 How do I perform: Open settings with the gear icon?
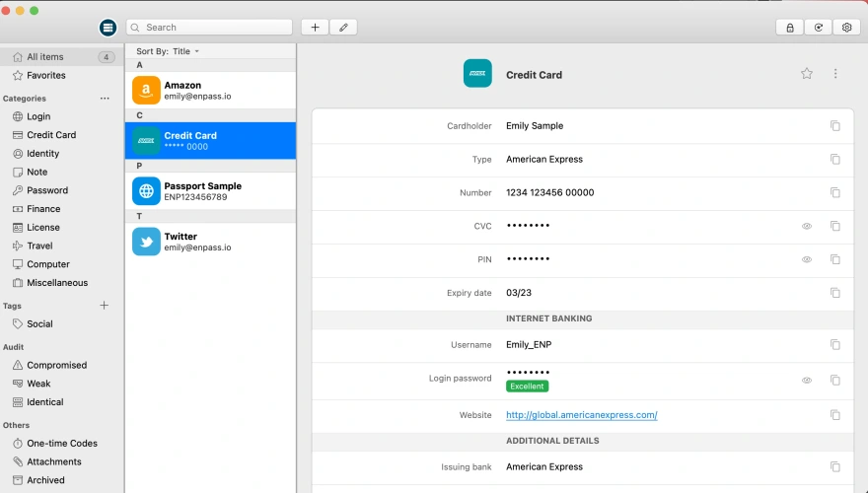click(846, 28)
